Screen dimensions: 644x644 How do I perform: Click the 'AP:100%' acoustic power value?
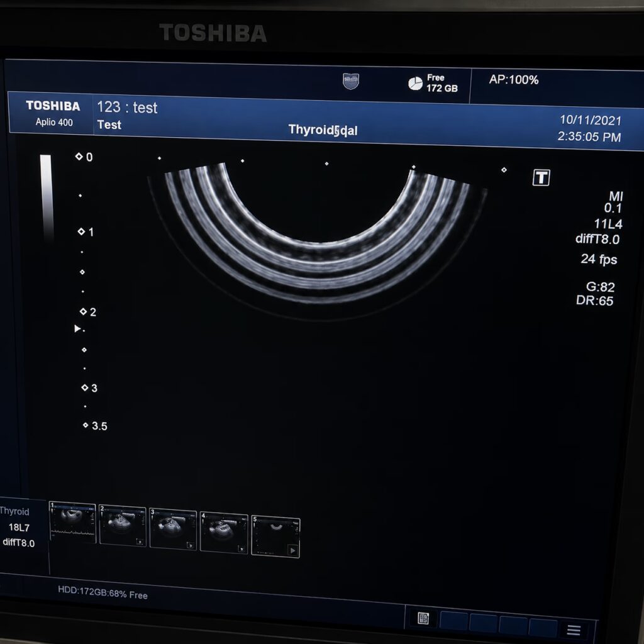pos(514,80)
